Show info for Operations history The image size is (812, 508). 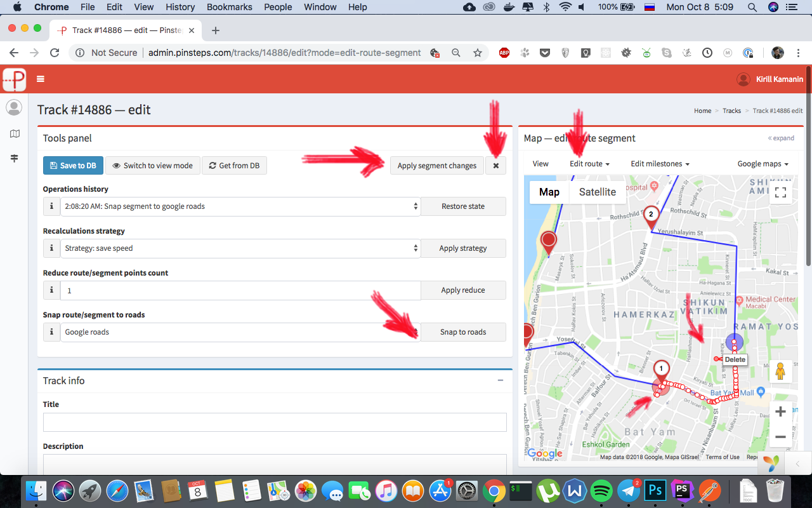(51, 206)
